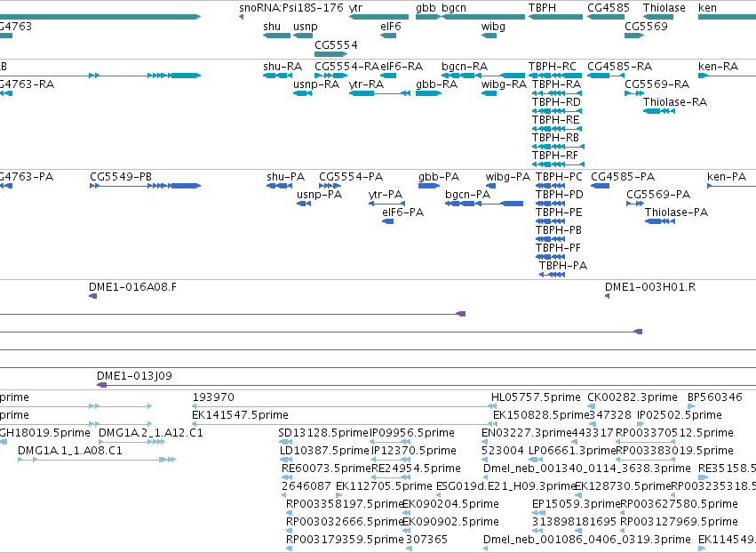Select the EK141547.5prime EST label

coord(240,415)
